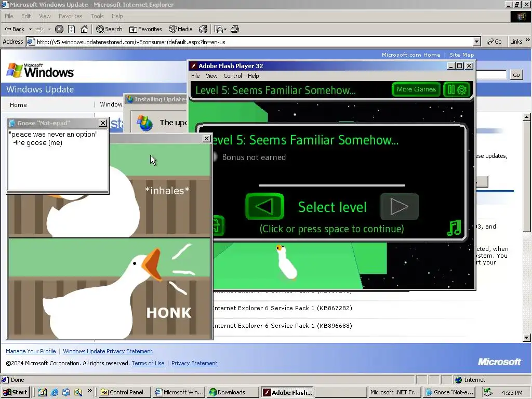
Task: Click the Windows flag logo in IE corner
Action: (x=521, y=17)
